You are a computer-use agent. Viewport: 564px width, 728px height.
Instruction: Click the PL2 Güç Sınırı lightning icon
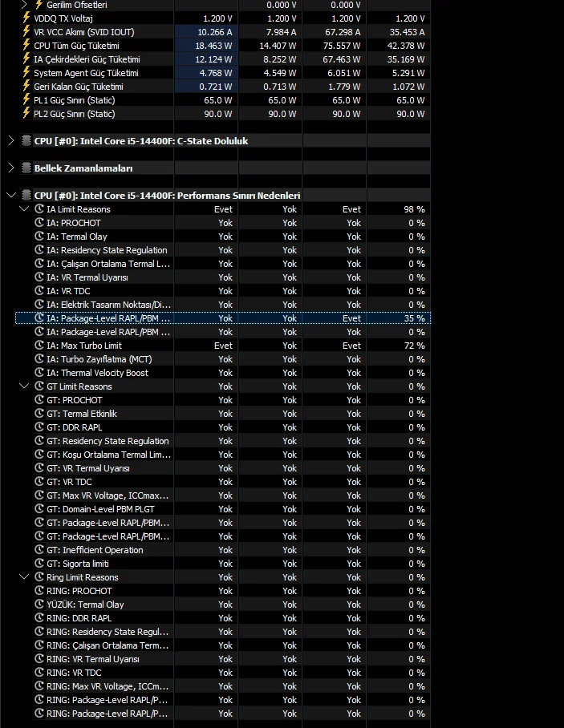pos(26,113)
